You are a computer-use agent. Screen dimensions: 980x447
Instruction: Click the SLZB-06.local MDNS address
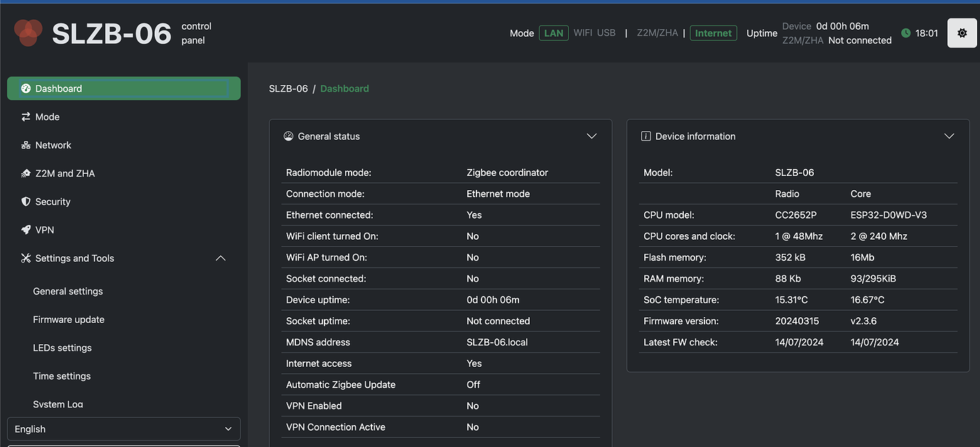pyautogui.click(x=497, y=342)
